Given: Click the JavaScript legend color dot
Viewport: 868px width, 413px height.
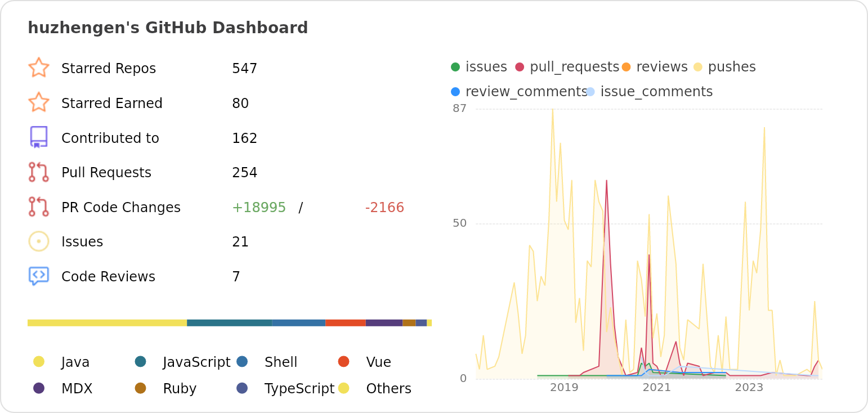Looking at the screenshot, I should click(x=141, y=362).
